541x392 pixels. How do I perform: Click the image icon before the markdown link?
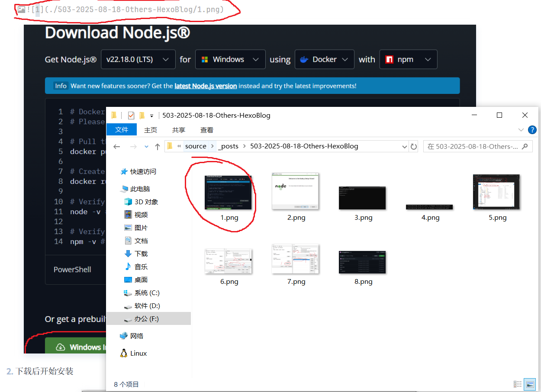(x=21, y=9)
